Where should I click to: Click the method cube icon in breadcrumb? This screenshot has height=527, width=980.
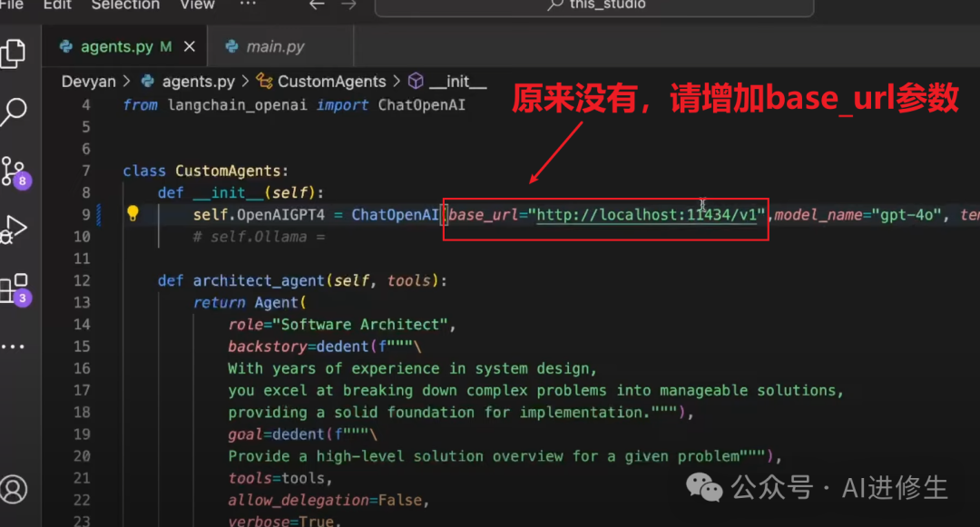(x=416, y=81)
